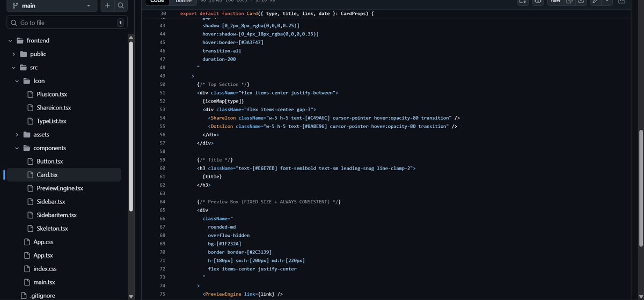644x300 pixels.
Task: Click the {iconMap[type]} expression on line 52
Action: (x=223, y=101)
